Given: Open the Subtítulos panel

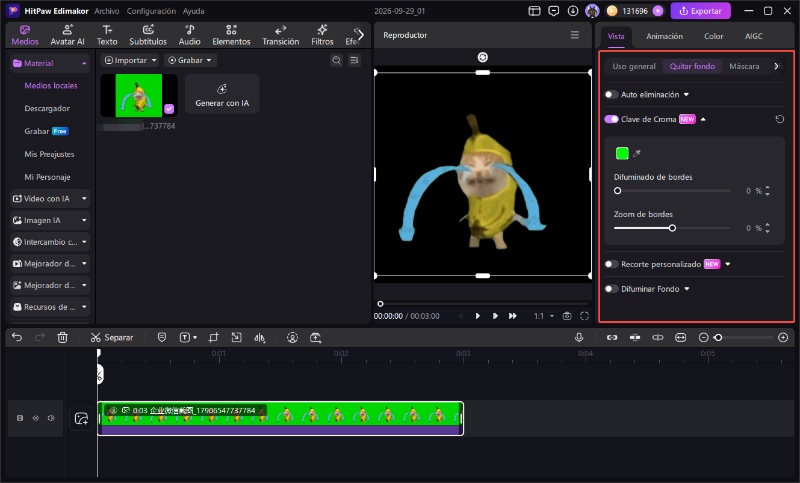Looking at the screenshot, I should [x=148, y=35].
